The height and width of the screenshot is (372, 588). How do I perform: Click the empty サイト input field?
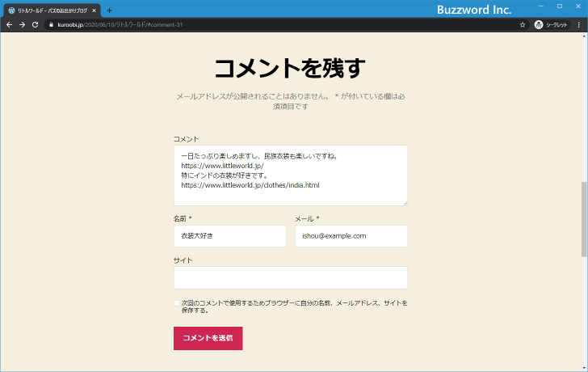[290, 277]
